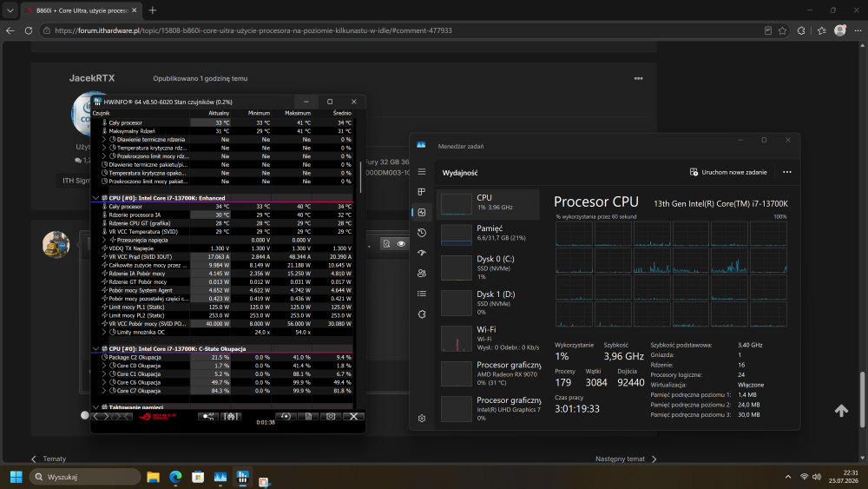Image resolution: width=868 pixels, height=489 pixels.
Task: Toggle eye preview icon in forum editor
Action: [x=401, y=244]
